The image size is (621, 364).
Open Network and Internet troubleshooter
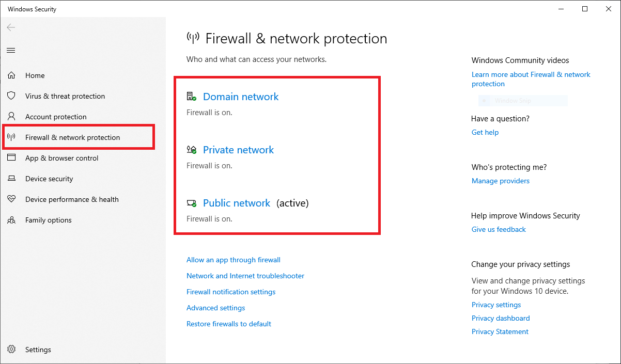[245, 276]
